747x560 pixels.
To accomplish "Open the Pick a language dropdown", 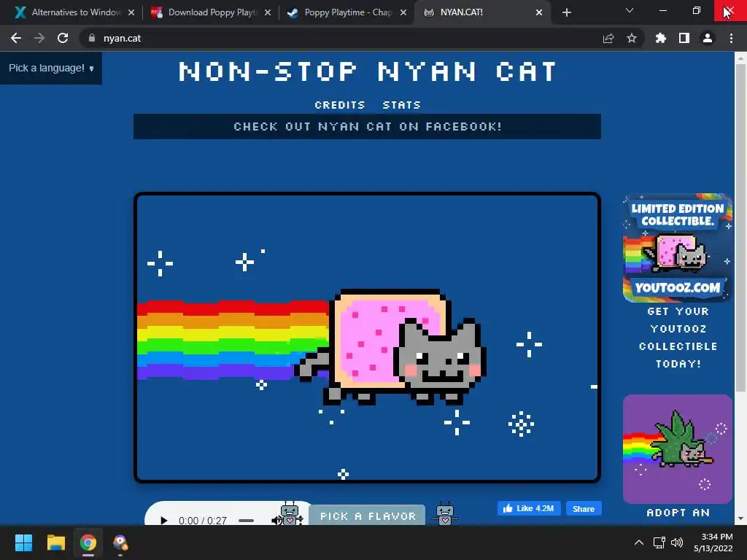I will 51,68.
